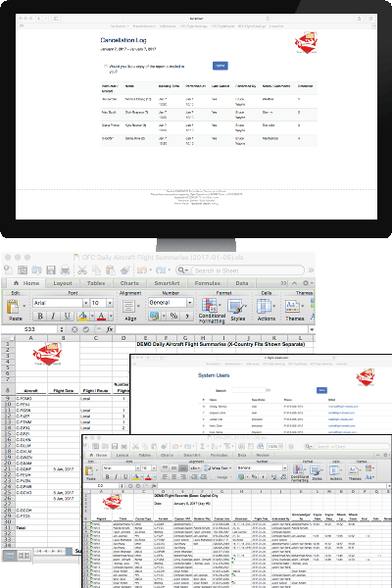The height and width of the screenshot is (588, 392).
Task: Click the Print icon in the Flight Summaries toolbar
Action: [66, 270]
